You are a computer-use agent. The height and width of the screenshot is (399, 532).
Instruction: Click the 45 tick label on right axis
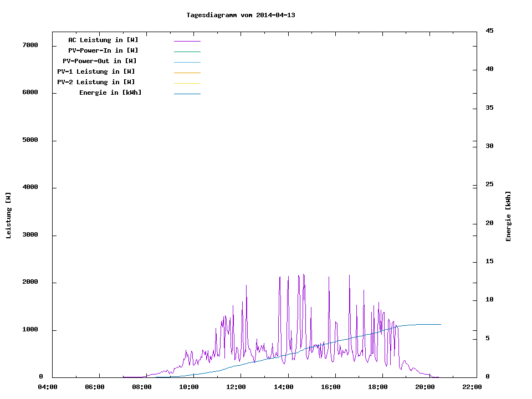[489, 30]
